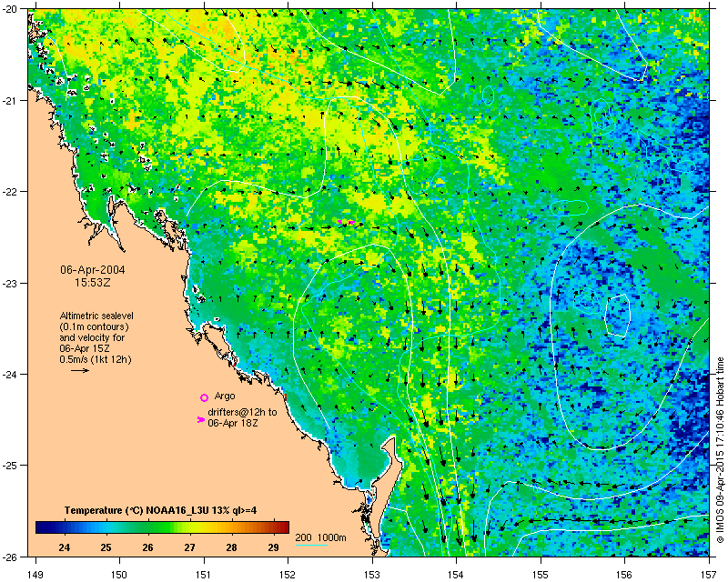
Task: Click longitude axis label 154
Action: click(457, 575)
